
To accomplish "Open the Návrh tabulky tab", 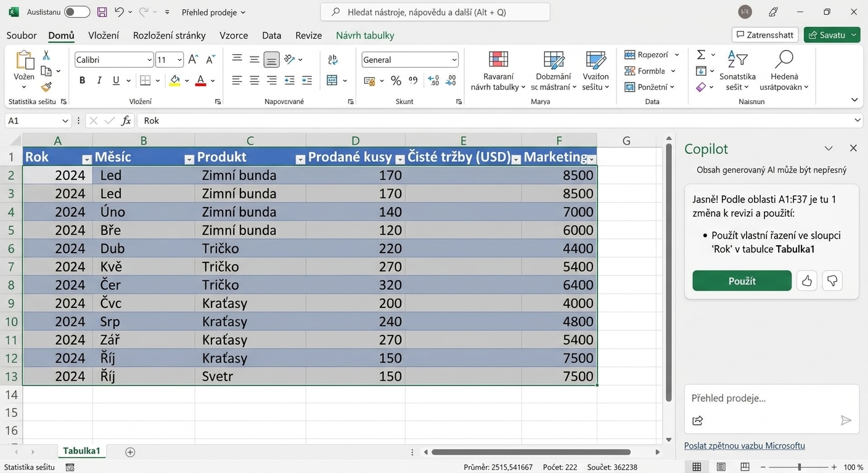I will coord(365,35).
